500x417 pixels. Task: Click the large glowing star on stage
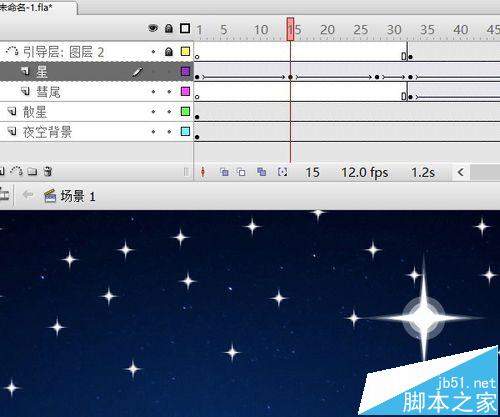[424, 318]
